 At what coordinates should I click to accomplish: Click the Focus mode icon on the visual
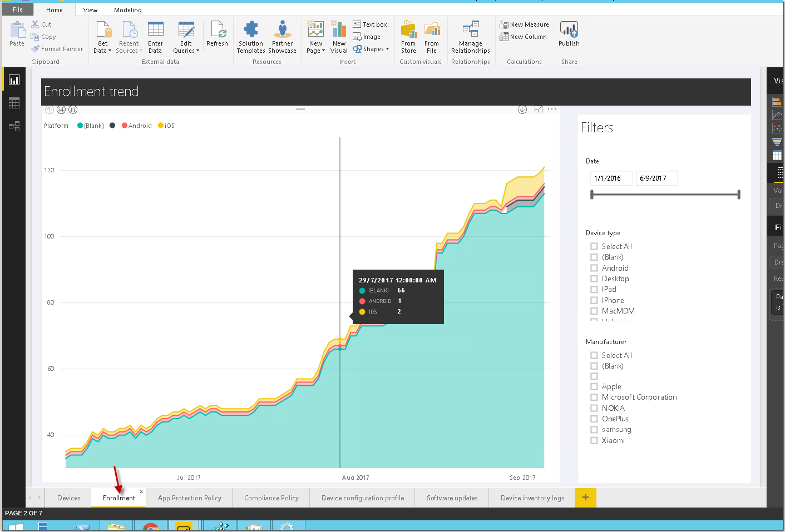[x=538, y=110]
